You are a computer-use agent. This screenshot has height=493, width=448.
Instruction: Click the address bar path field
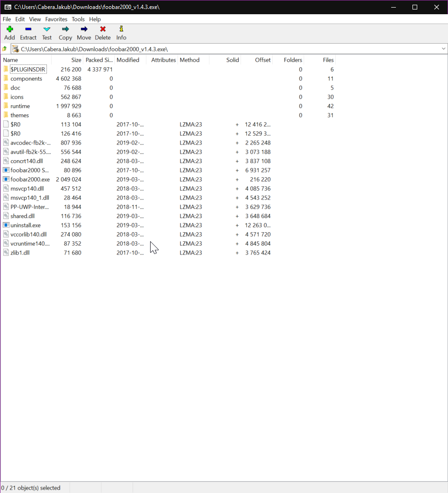pos(225,49)
